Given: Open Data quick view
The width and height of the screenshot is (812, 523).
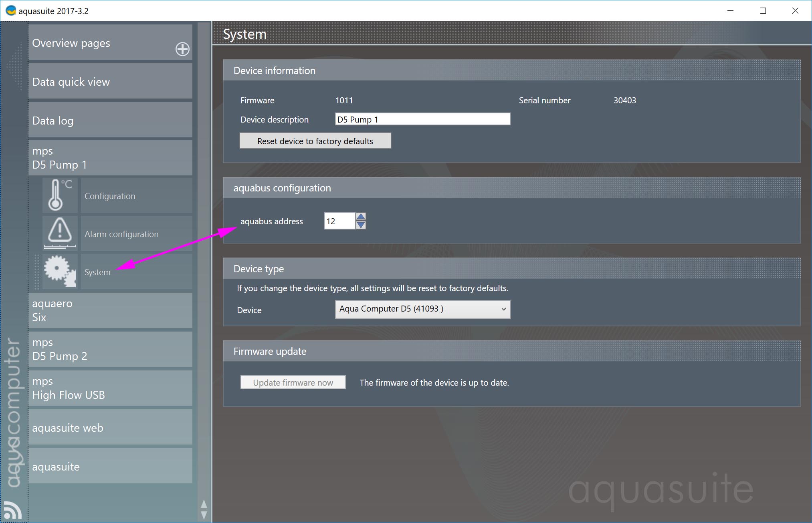Looking at the screenshot, I should (x=110, y=81).
